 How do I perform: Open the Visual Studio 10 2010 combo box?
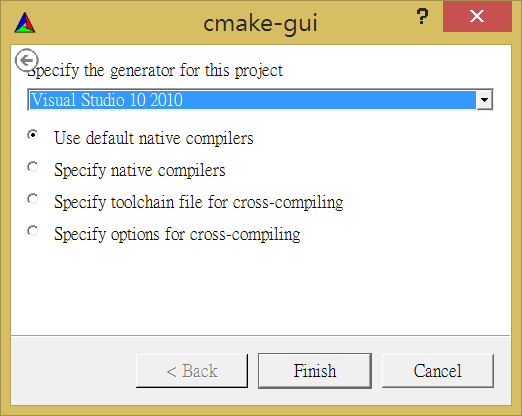[260, 99]
